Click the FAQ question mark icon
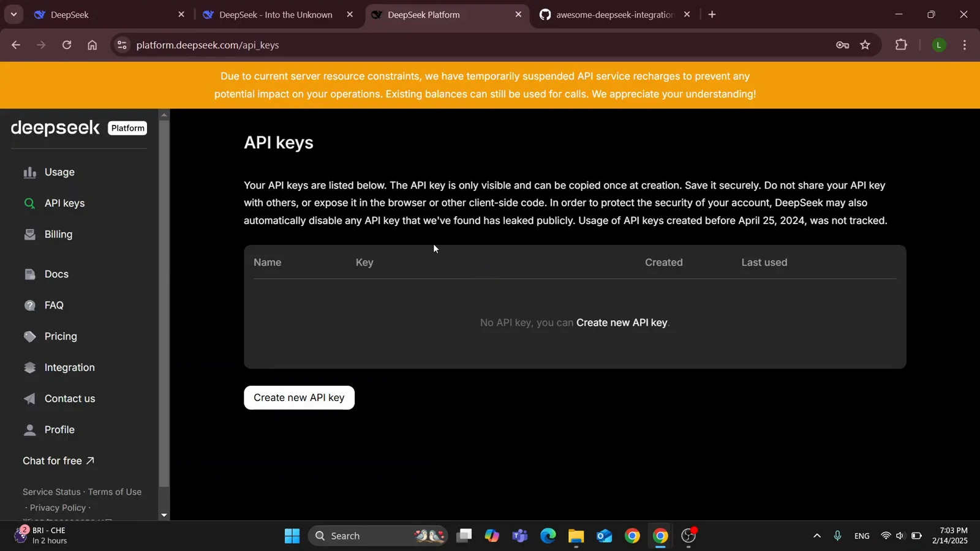This screenshot has height=551, width=980. tap(29, 305)
